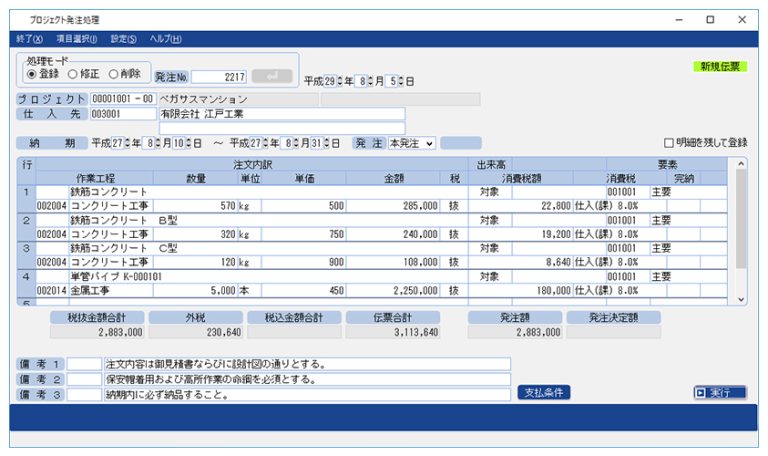Viewport: 768px width, 456px height.
Task: Open the 発注 type dropdown (本発注)
Action: coord(411,143)
